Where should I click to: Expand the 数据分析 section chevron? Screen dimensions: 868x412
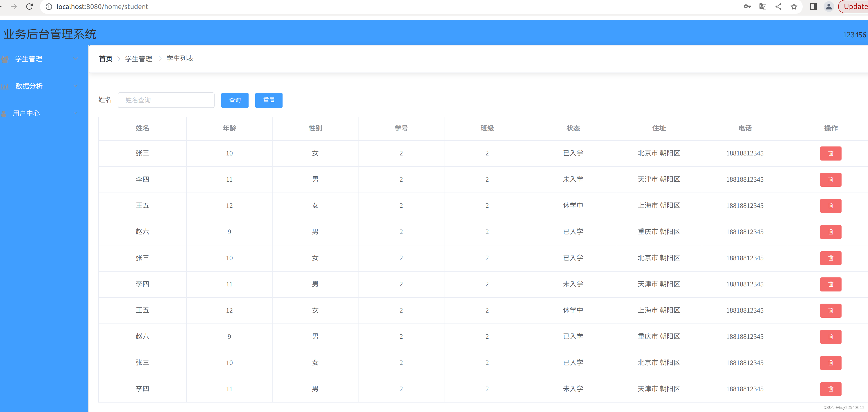click(x=75, y=86)
